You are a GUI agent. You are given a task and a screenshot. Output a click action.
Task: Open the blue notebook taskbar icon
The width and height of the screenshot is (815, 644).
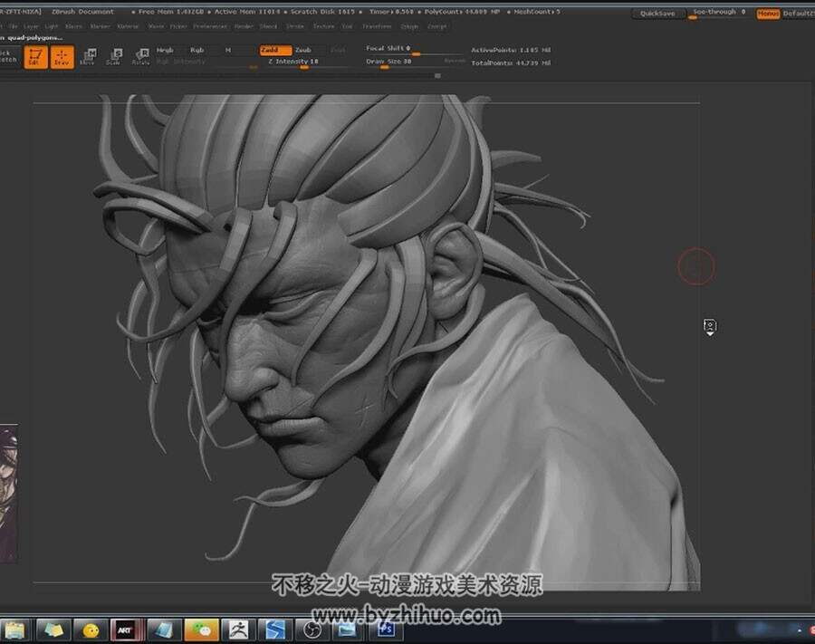tap(164, 630)
